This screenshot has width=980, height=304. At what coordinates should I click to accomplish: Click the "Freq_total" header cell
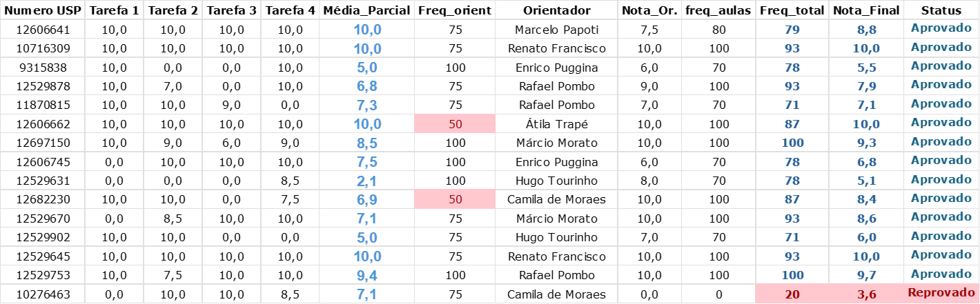tap(792, 10)
